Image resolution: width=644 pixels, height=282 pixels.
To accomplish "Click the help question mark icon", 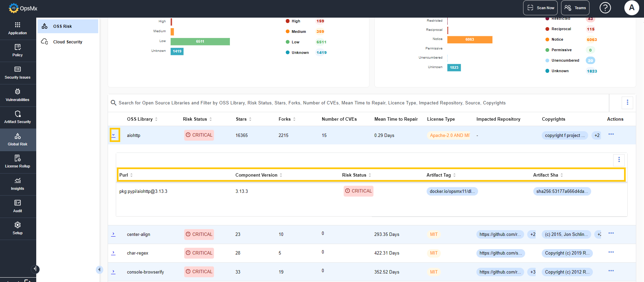I will pyautogui.click(x=605, y=8).
